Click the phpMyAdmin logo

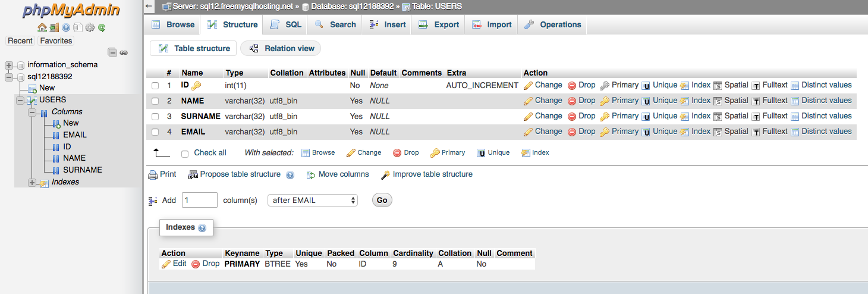tap(71, 11)
